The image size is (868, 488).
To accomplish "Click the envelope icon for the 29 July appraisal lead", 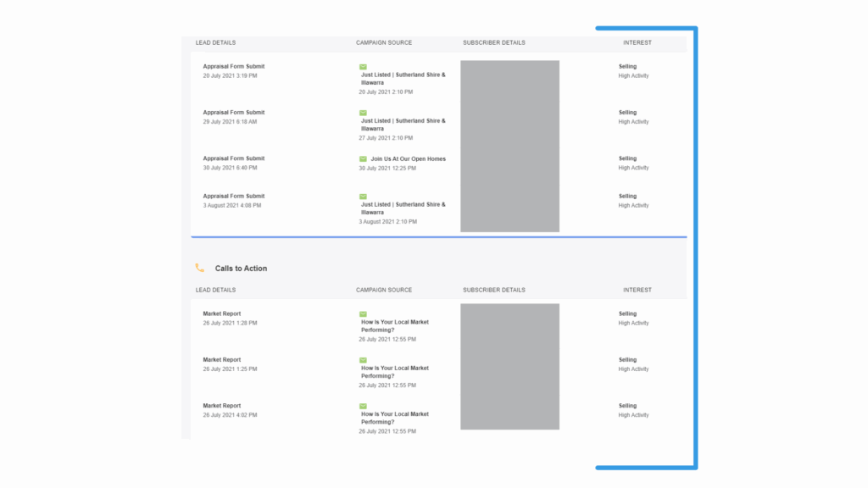I will 363,113.
